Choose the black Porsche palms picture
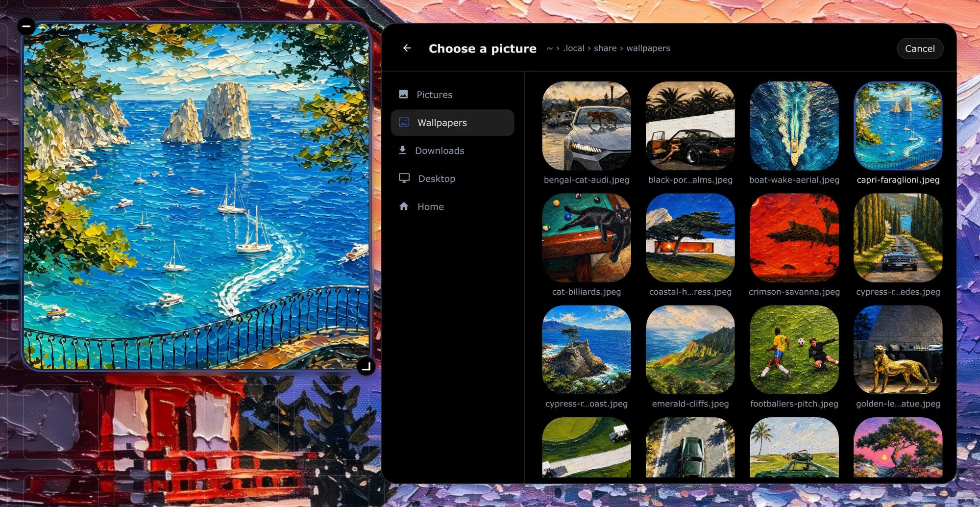 point(690,126)
